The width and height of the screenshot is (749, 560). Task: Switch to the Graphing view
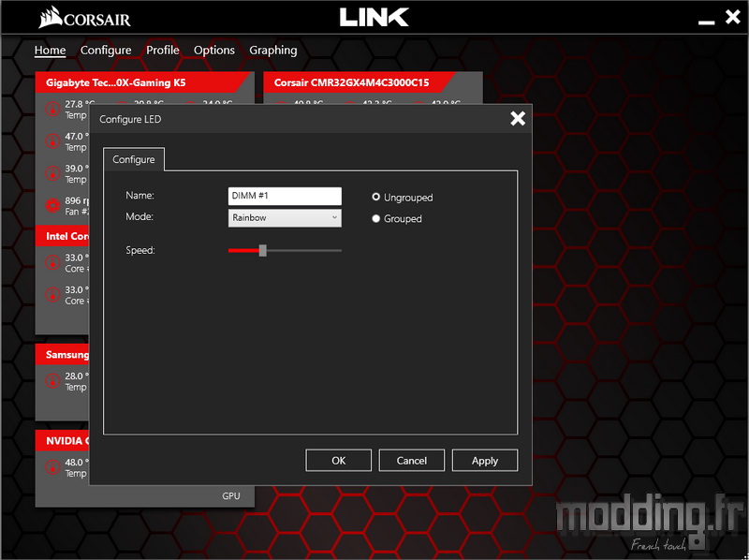(x=273, y=51)
